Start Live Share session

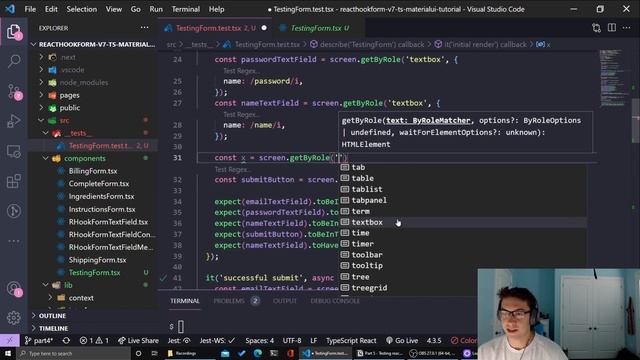138,340
